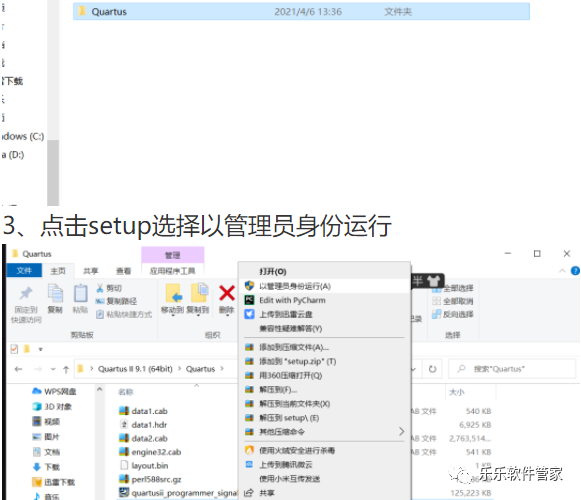Choose Upload to Xunlei cloud disk
Image resolution: width=581 pixels, height=500 pixels.
[325, 314]
